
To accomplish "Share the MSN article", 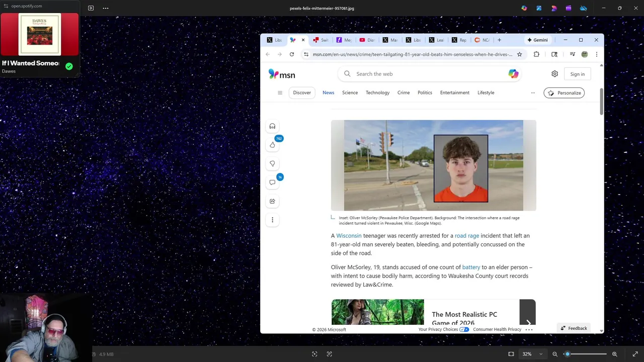I will pyautogui.click(x=272, y=201).
